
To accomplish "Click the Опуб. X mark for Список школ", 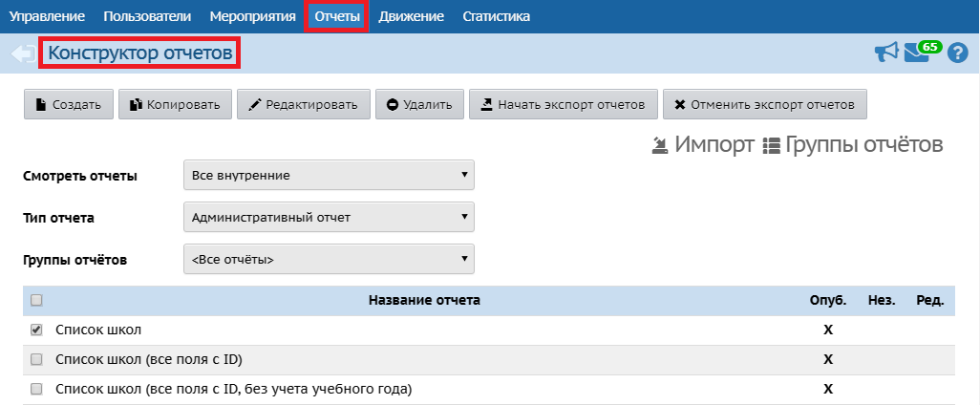I will coord(828,330).
